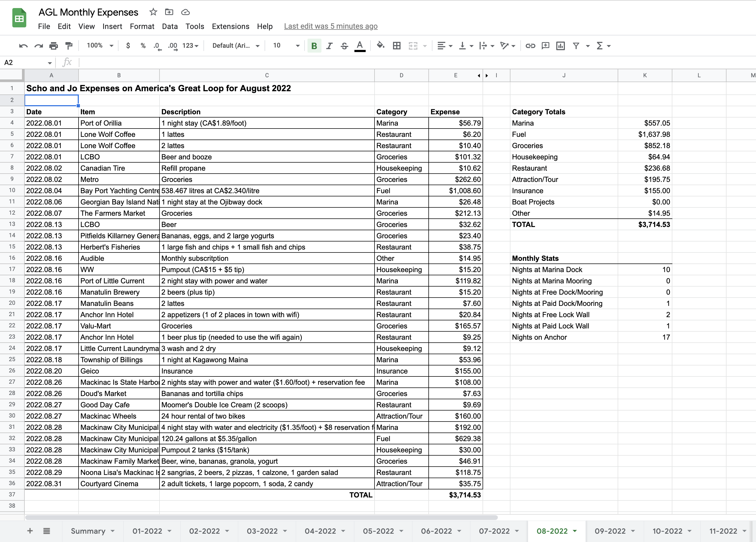
Task: Toggle strikethrough text formatting
Action: click(x=344, y=46)
